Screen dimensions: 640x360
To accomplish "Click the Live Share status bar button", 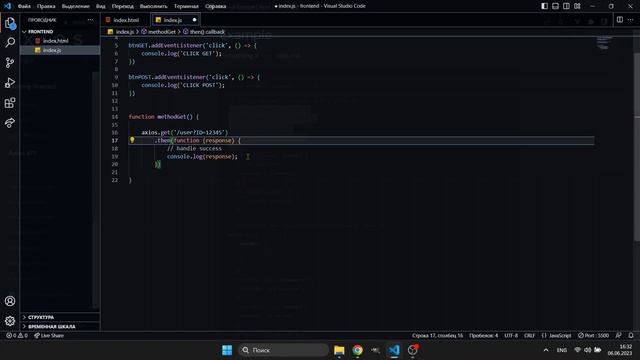I will (x=49, y=336).
